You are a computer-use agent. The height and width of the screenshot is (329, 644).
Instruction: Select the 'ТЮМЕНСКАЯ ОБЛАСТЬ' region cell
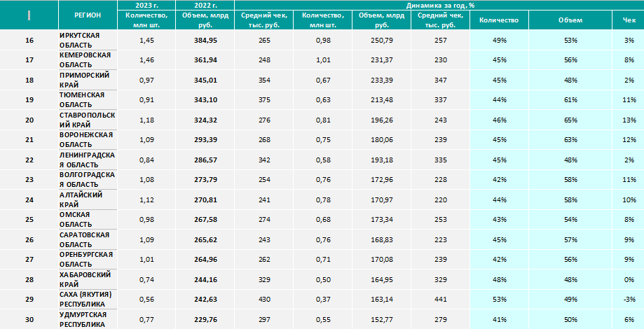pyautogui.click(x=88, y=99)
